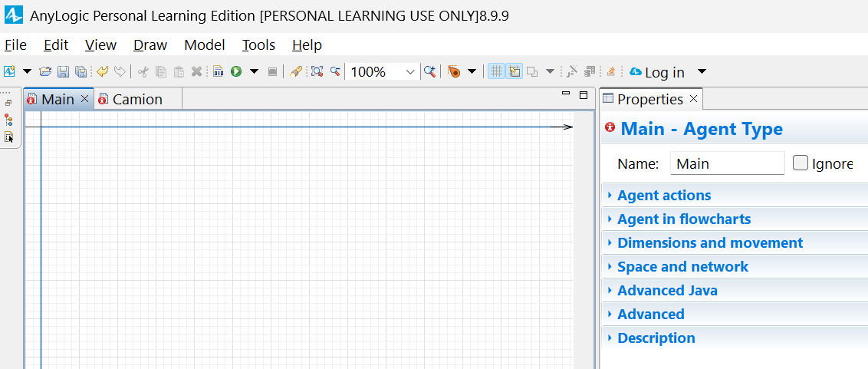The width and height of the screenshot is (868, 369).
Task: Open the dropdown next to the order icon
Action: click(x=551, y=71)
